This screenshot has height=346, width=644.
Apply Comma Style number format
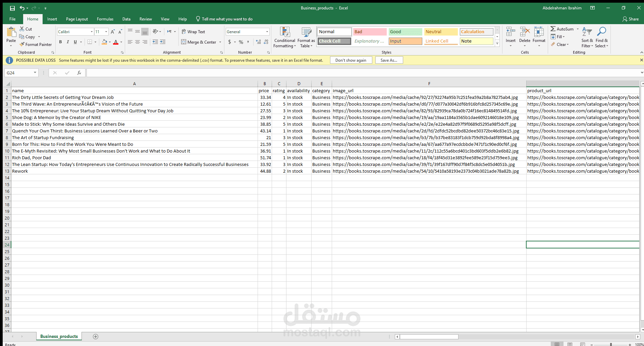pos(248,42)
